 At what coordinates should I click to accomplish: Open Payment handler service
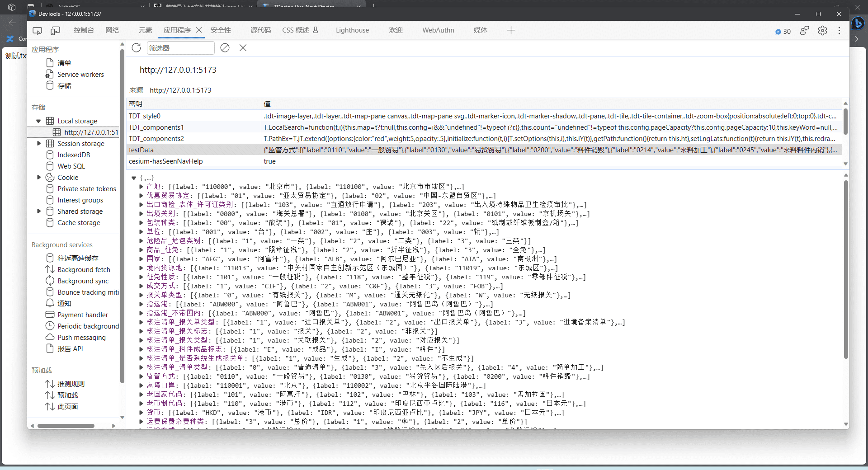click(83, 315)
